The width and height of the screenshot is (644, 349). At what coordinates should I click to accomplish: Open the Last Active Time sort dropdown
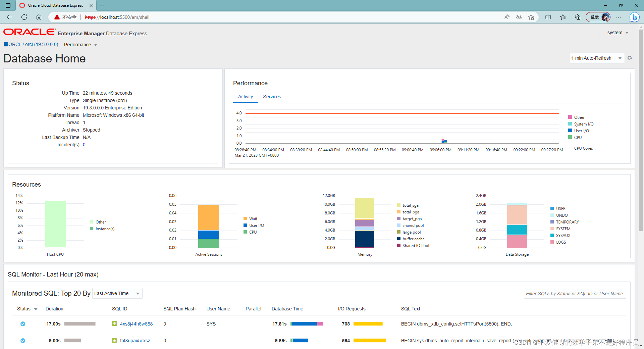tap(117, 293)
